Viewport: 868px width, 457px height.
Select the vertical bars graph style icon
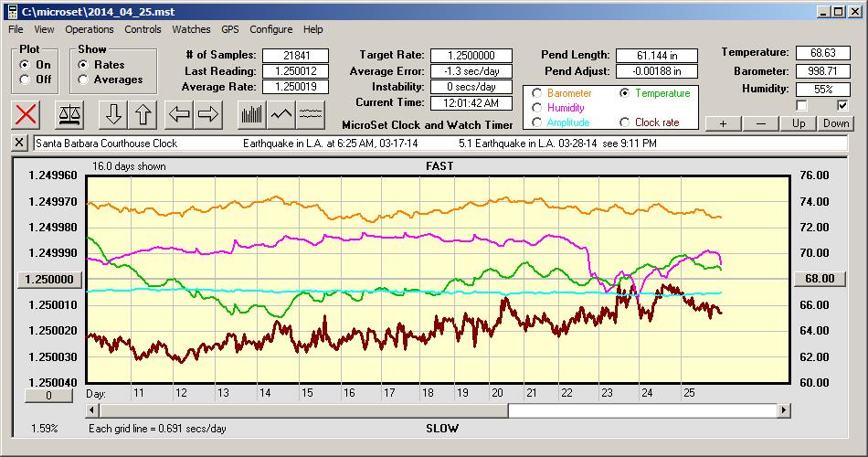(252, 114)
